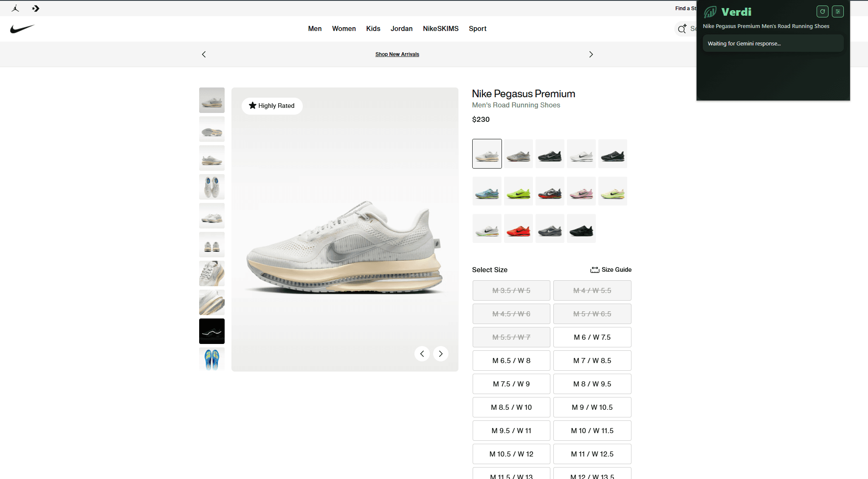Select size M 7 / W 8.5
Viewport: 868px width, 479px height.
(x=592, y=361)
